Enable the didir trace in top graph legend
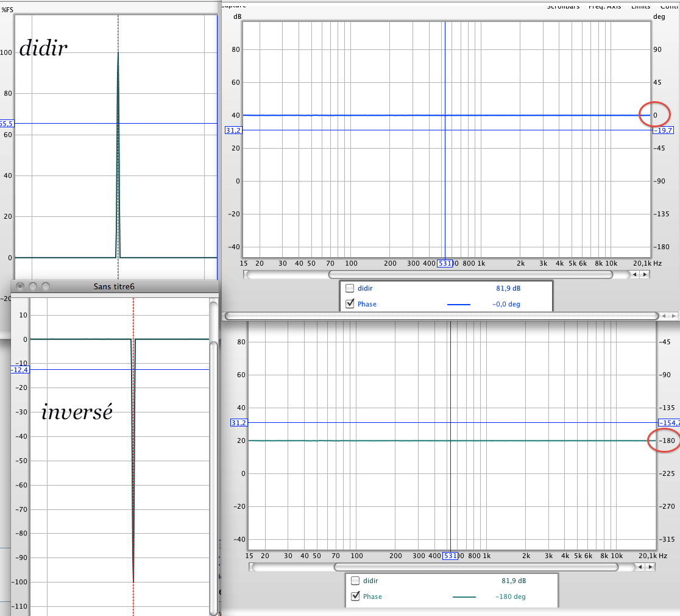Viewport: 680px width, 616px height. tap(350, 288)
